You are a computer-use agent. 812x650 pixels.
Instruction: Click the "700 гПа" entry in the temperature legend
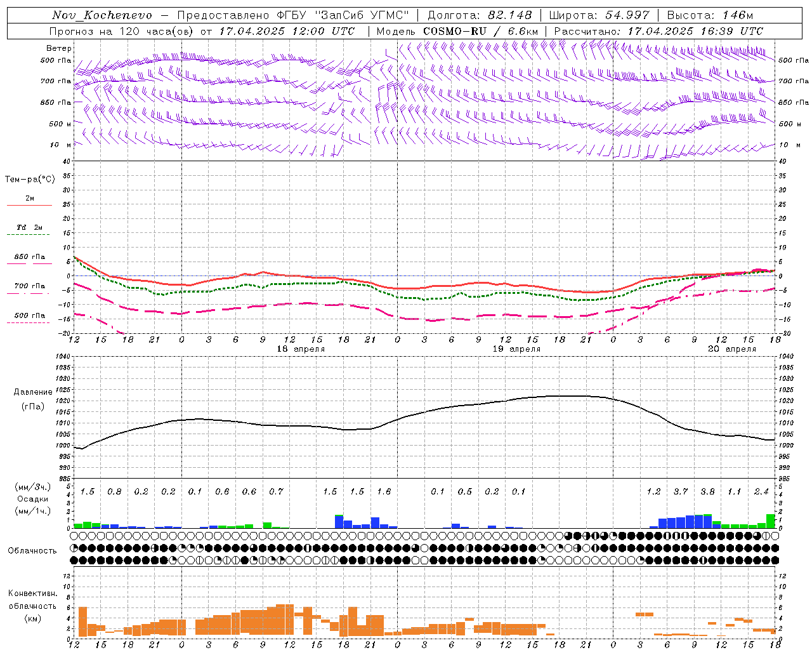click(30, 286)
